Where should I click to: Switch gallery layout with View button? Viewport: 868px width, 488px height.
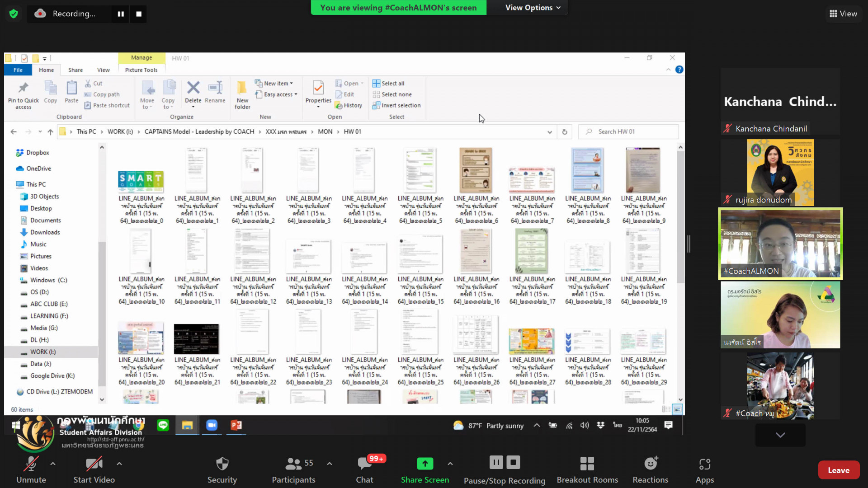843,14
